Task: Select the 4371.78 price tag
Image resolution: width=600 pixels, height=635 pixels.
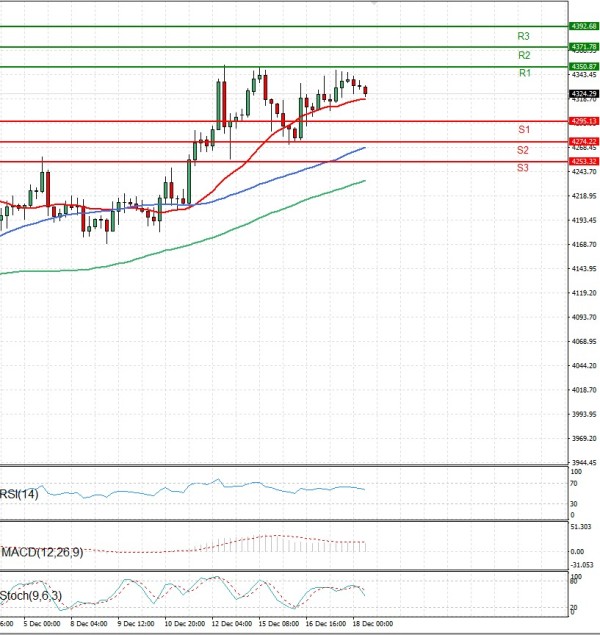Action: click(x=583, y=46)
